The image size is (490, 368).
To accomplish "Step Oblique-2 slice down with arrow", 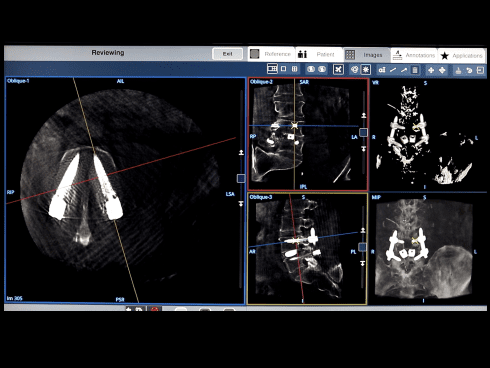I will 364,149.
